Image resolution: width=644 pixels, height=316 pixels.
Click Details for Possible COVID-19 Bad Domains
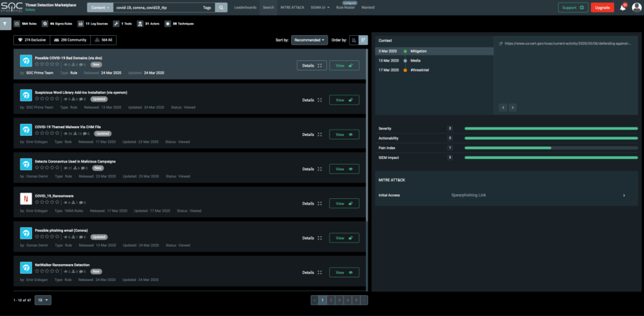coord(311,65)
